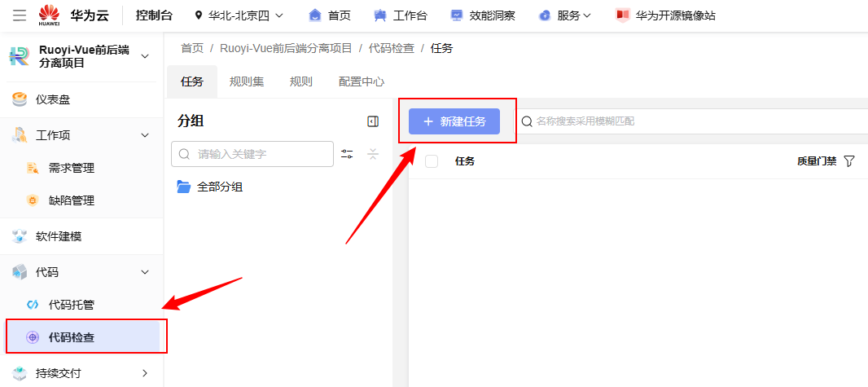Click the 首页 home icon in top bar
The image size is (868, 387).
click(x=315, y=15)
